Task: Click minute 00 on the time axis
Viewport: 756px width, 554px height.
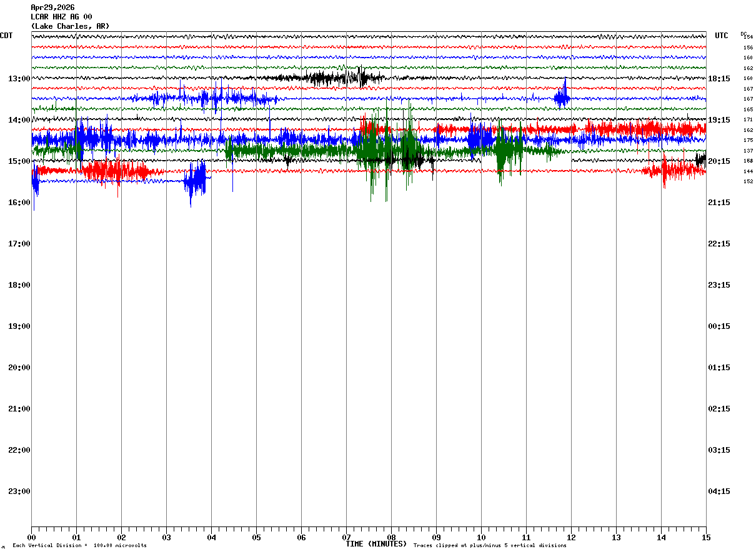Action: pos(31,538)
